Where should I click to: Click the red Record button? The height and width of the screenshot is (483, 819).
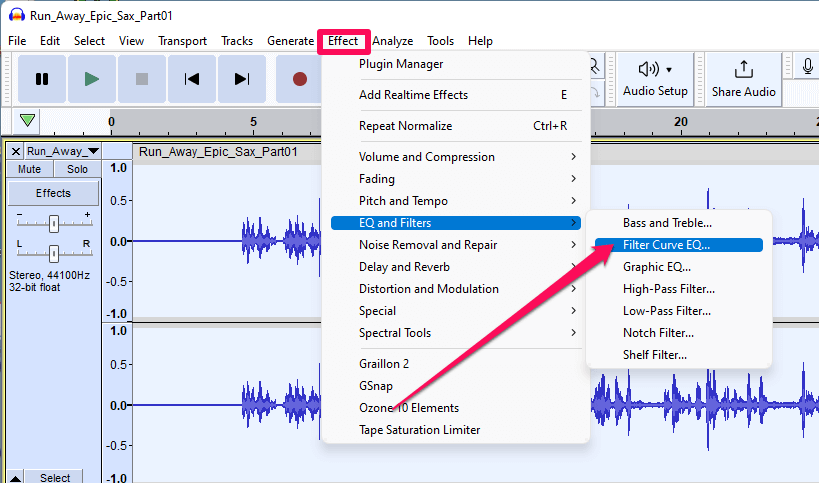click(299, 79)
